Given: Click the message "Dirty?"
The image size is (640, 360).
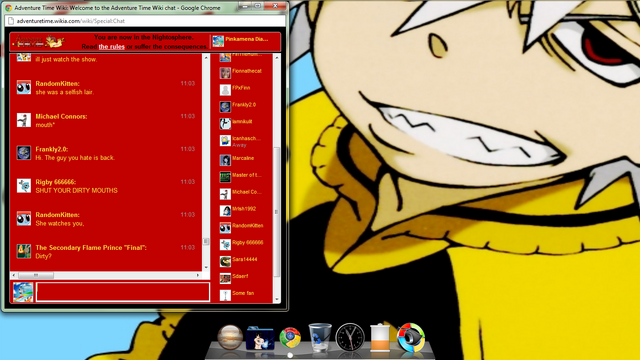Looking at the screenshot, I should tap(43, 256).
